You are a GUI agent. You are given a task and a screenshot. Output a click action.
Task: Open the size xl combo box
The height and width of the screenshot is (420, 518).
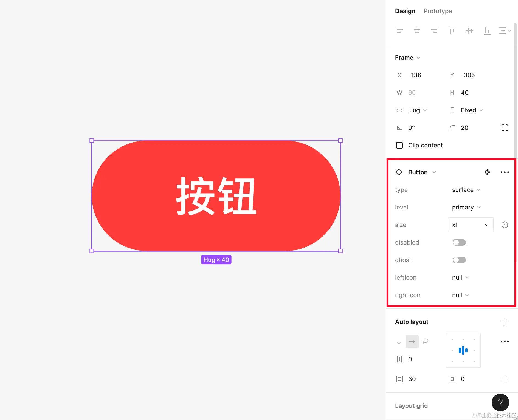(471, 225)
